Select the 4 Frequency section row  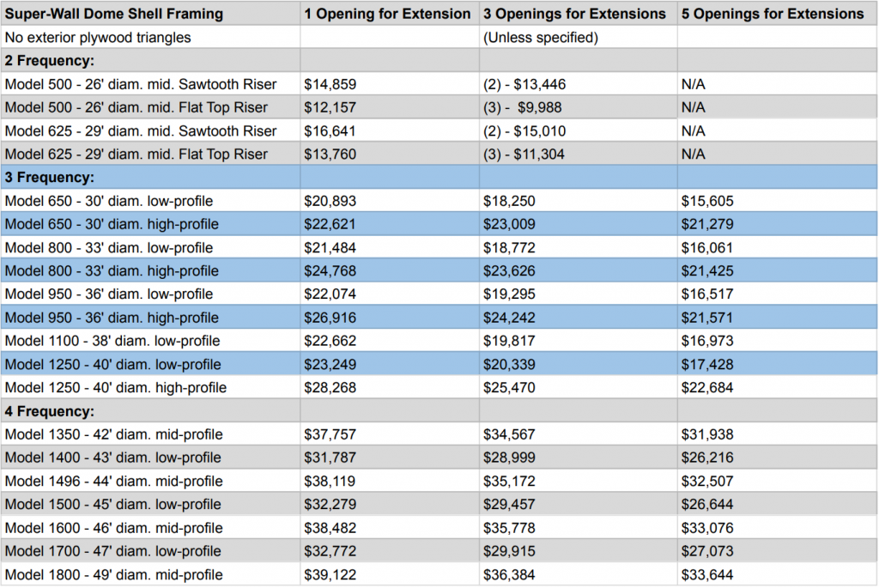pos(439,411)
